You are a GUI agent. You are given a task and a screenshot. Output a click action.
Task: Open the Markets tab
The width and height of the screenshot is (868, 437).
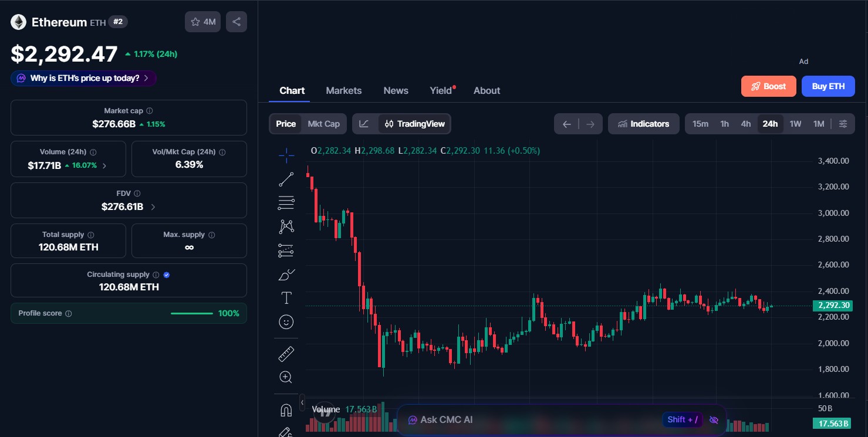pos(344,90)
